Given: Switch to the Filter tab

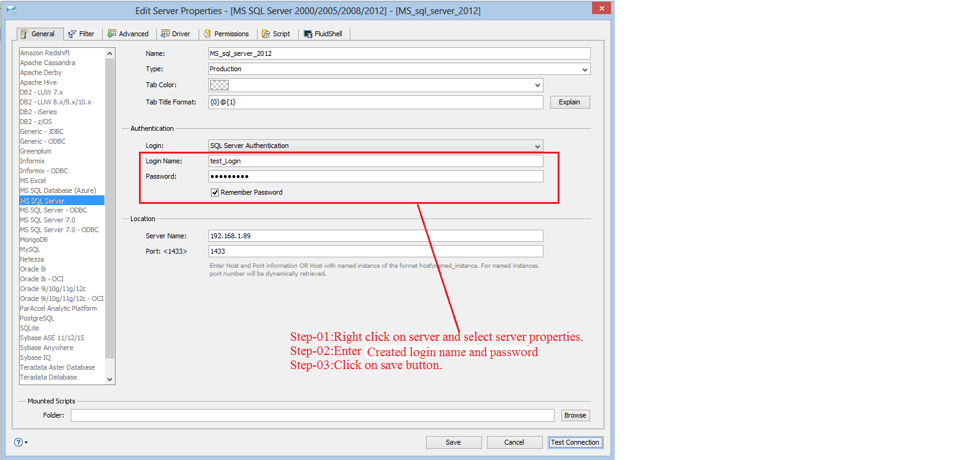Looking at the screenshot, I should [x=81, y=34].
